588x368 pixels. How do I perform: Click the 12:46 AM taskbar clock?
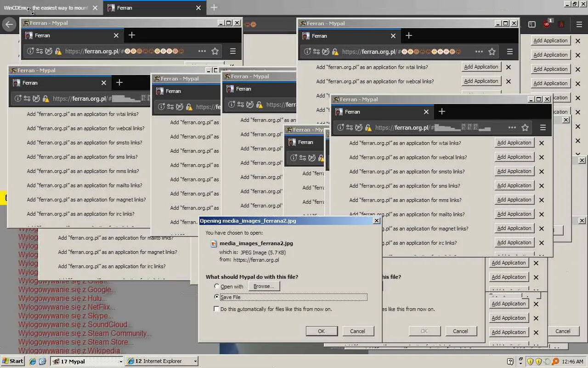pyautogui.click(x=572, y=361)
